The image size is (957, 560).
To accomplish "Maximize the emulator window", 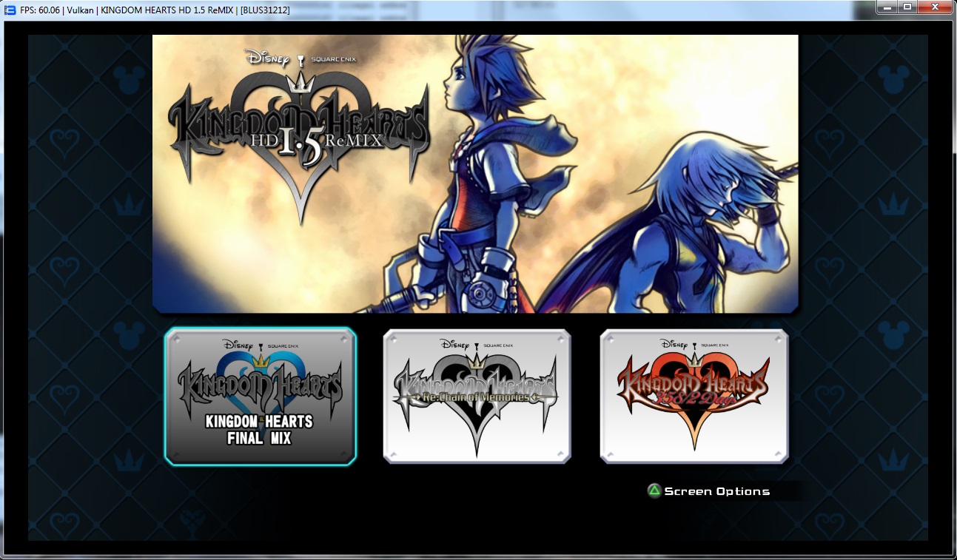I will (907, 7).
